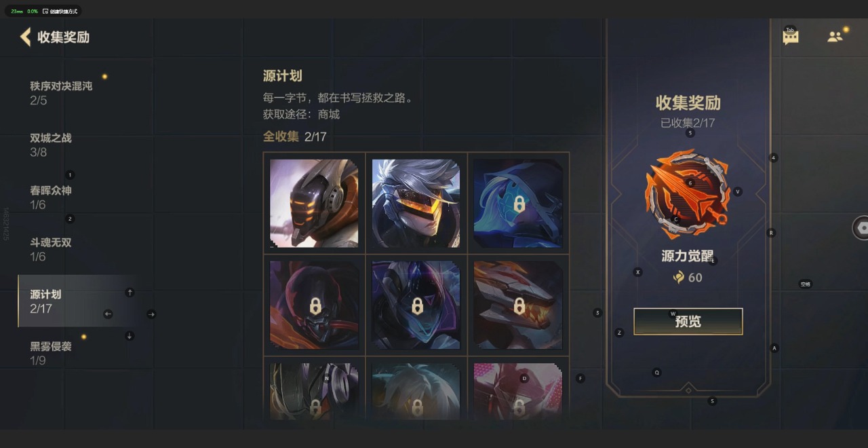Select the unlocked yellow-visor armored helmet skin
This screenshot has height=448, width=868.
(x=314, y=203)
